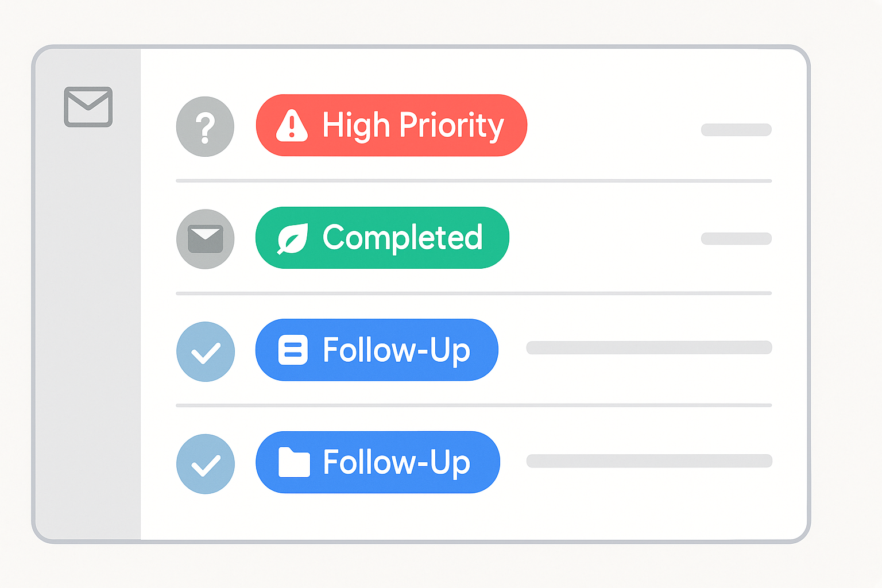Click the gray placeholder bar in Completed row
This screenshot has height=588, width=882.
pyautogui.click(x=736, y=238)
